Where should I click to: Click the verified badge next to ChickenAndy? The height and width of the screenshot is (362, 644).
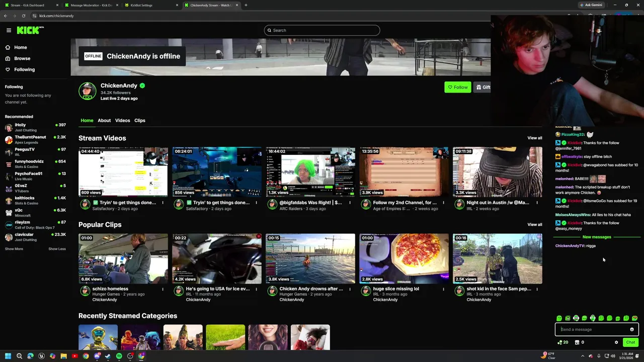[142, 85]
